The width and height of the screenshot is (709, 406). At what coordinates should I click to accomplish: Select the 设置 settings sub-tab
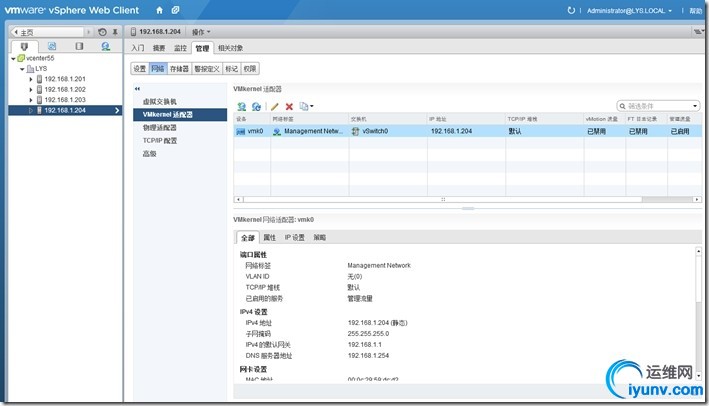click(140, 69)
